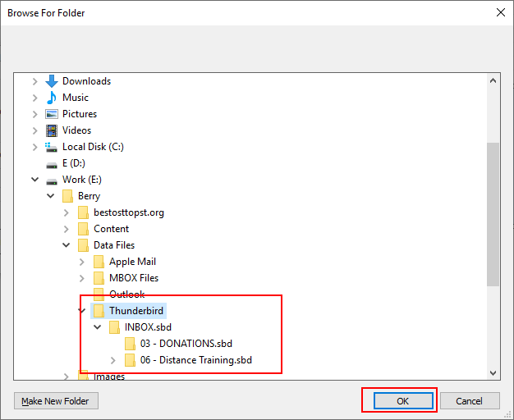Dismiss dialog with the Cancel button

click(470, 401)
